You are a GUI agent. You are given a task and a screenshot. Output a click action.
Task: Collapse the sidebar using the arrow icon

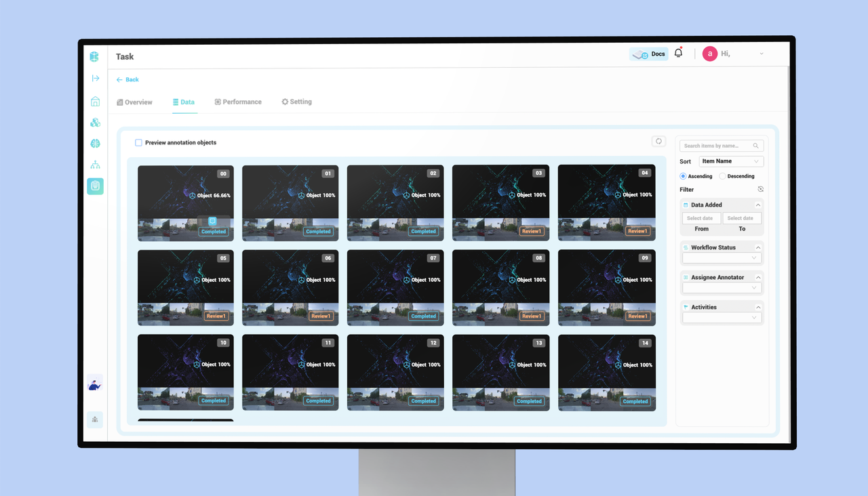point(95,79)
